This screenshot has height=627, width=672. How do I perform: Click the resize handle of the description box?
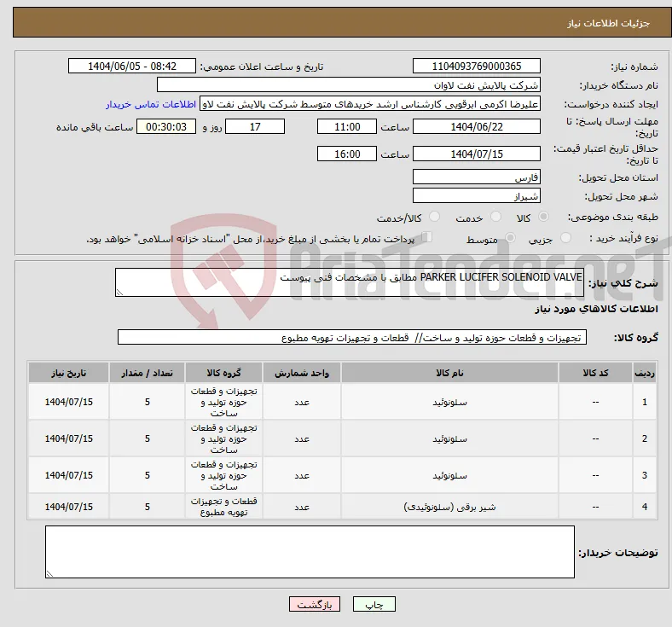119,293
